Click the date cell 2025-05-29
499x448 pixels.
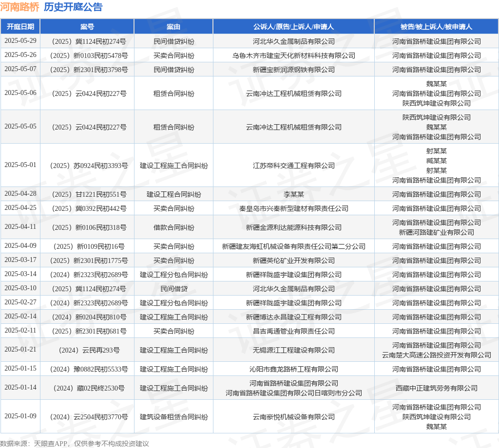20,41
